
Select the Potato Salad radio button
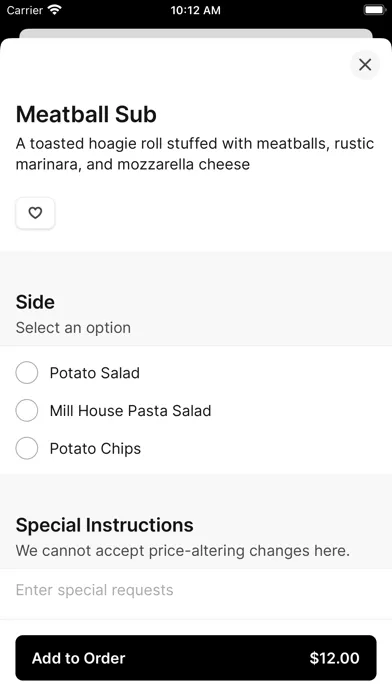click(x=27, y=372)
